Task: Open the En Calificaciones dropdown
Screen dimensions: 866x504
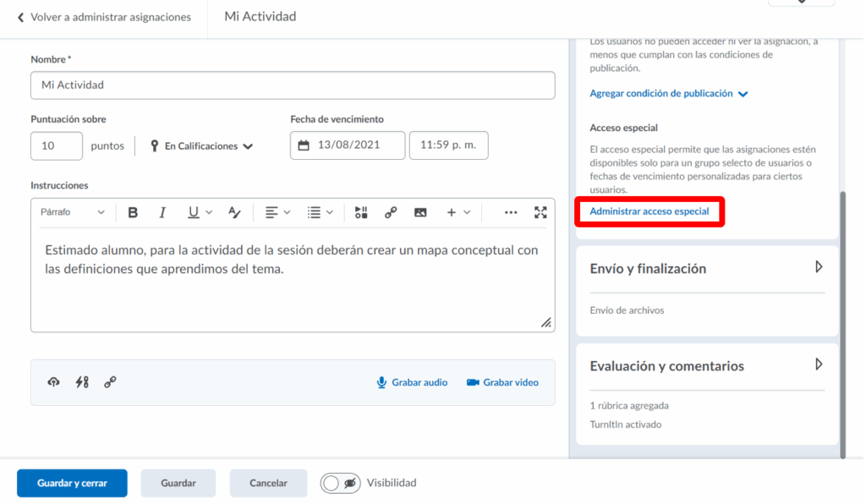Action: 203,146
